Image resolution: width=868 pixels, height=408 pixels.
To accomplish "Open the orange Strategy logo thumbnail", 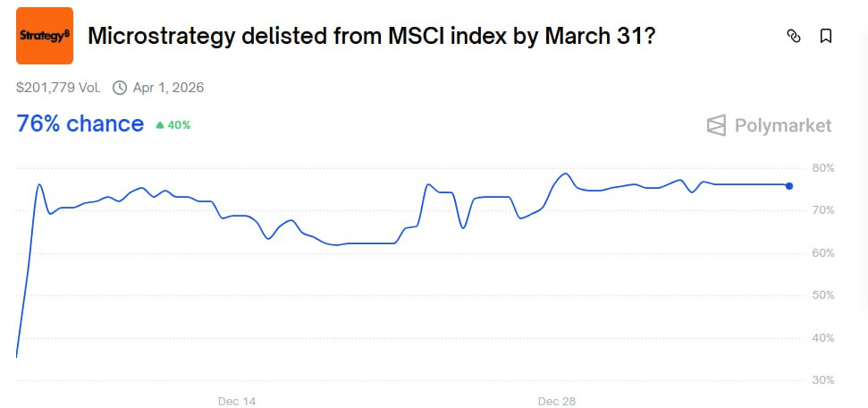I will (45, 36).
